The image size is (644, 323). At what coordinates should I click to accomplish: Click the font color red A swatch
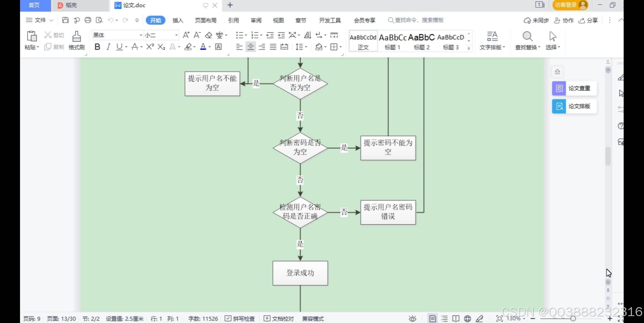[203, 47]
